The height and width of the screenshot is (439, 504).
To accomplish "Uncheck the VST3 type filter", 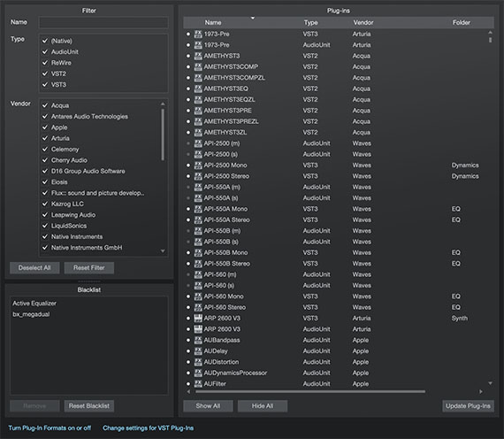I will coord(45,85).
